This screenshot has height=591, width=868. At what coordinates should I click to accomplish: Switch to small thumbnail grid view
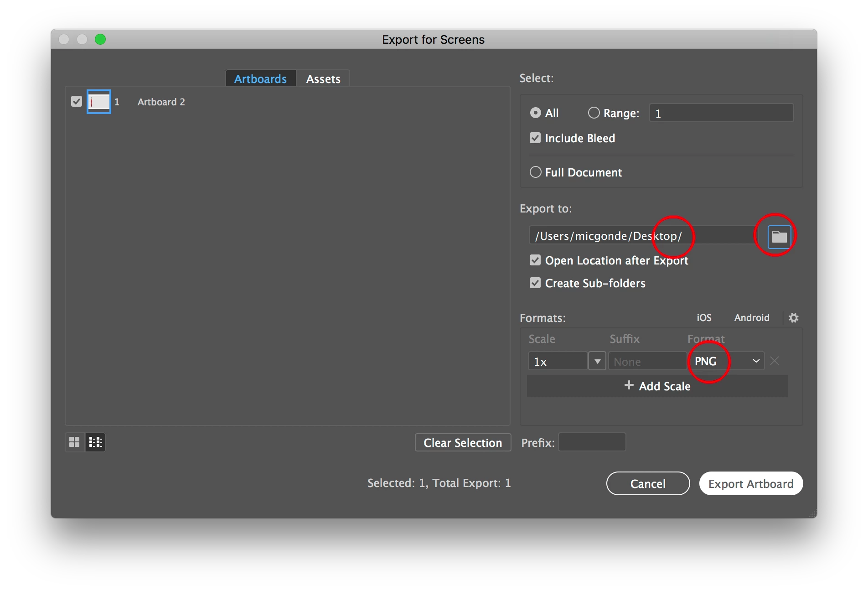(x=74, y=442)
